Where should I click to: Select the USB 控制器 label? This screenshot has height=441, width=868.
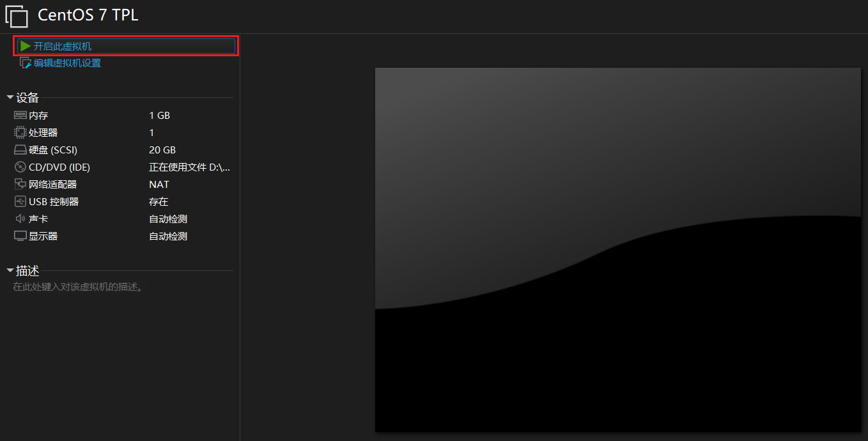54,202
